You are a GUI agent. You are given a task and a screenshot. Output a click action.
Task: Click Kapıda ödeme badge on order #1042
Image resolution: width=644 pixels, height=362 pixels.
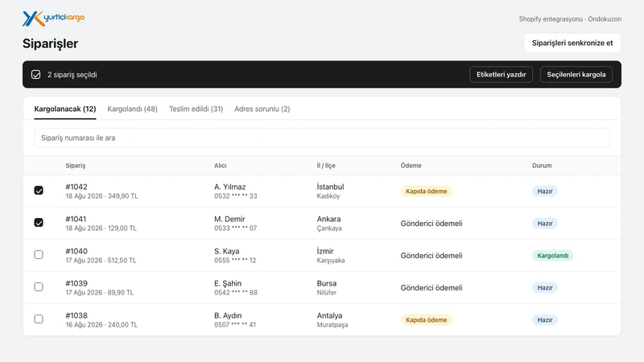point(427,191)
